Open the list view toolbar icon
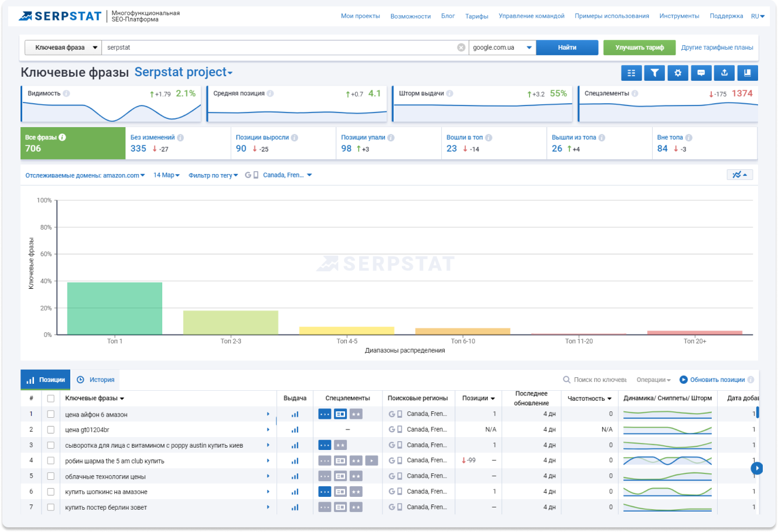The width and height of the screenshot is (778, 532). pyautogui.click(x=631, y=73)
